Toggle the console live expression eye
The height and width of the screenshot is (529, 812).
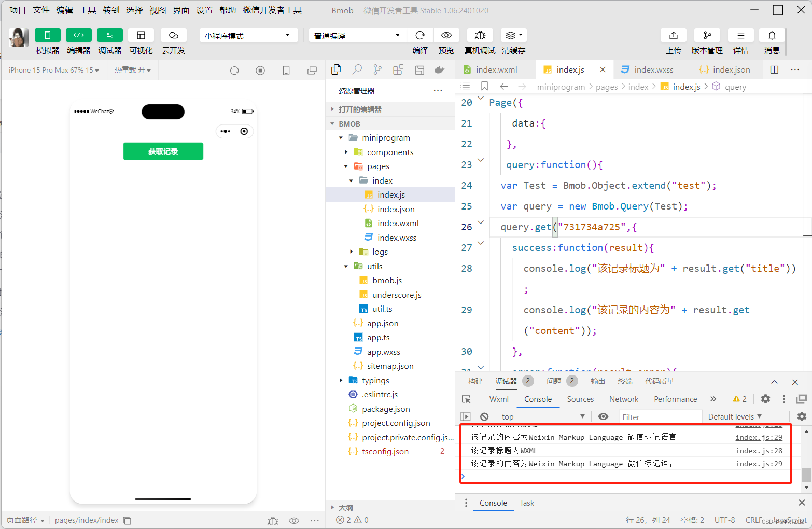(x=603, y=416)
